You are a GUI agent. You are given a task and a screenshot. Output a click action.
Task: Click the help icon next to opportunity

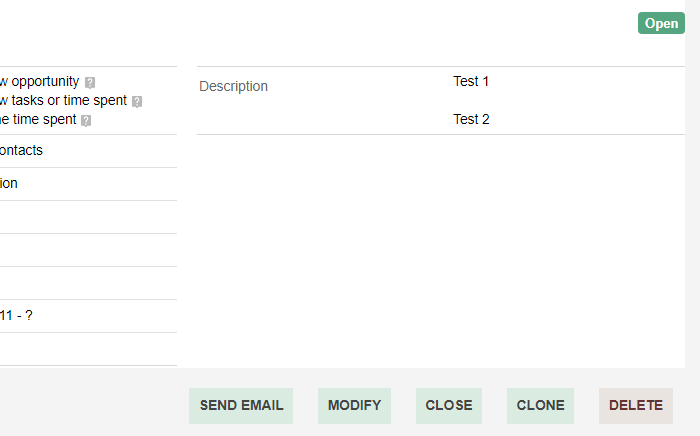point(90,83)
